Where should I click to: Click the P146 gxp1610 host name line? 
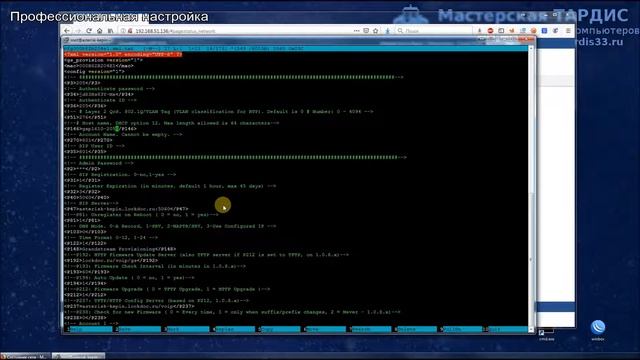(100, 129)
